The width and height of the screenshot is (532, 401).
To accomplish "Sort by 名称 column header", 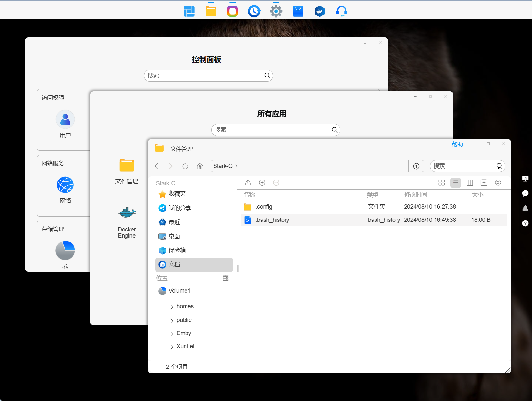I will (249, 195).
